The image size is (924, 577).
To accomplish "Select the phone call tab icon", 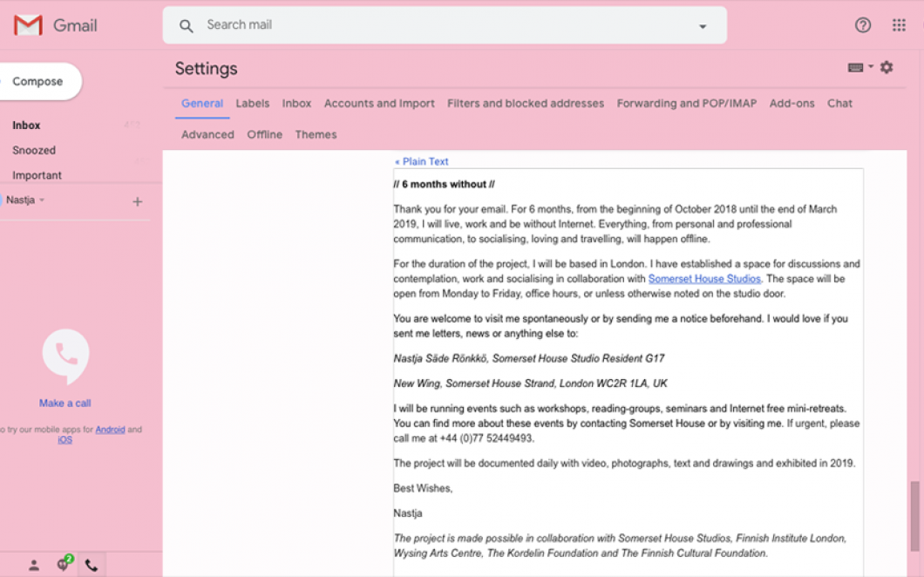I will [x=92, y=565].
